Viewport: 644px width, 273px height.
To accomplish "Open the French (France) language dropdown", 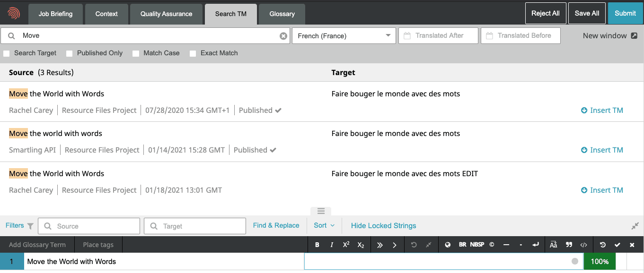I will pos(344,36).
